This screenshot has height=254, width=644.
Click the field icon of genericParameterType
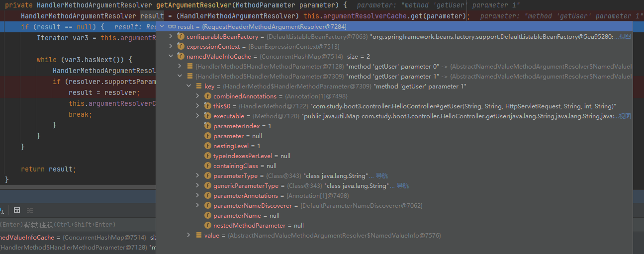pos(208,185)
